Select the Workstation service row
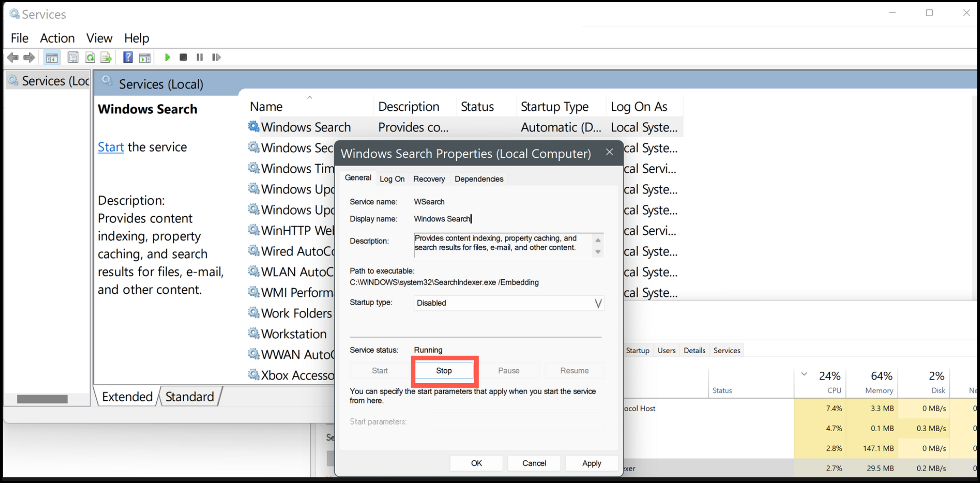980x483 pixels. [x=291, y=334]
